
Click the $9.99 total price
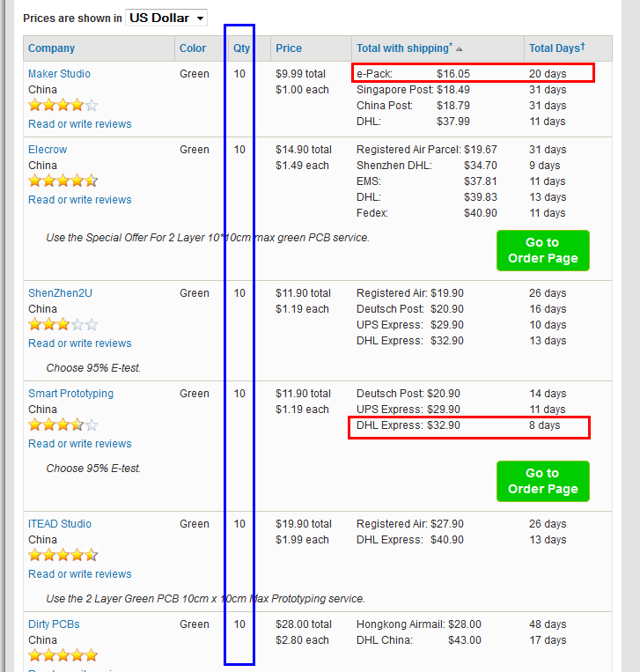301,74
